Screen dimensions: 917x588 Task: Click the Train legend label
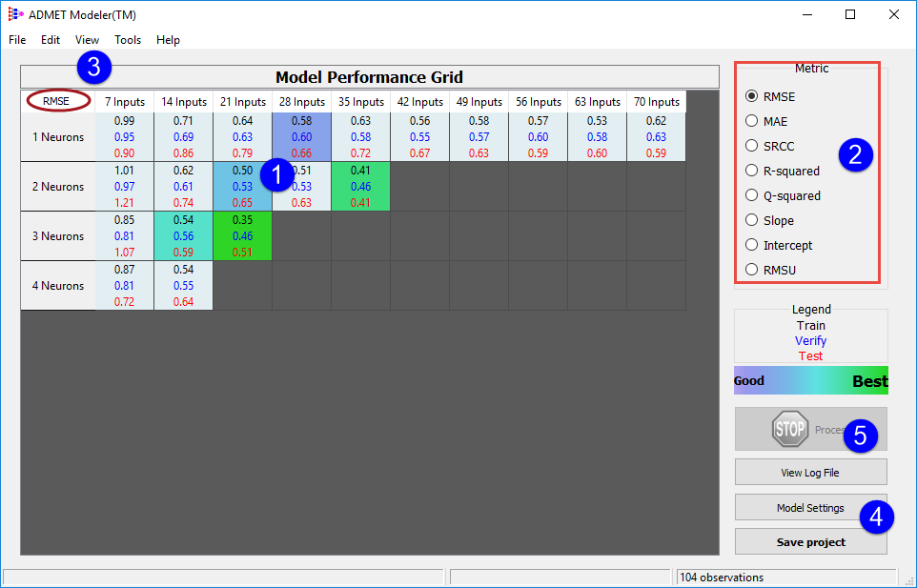[810, 326]
